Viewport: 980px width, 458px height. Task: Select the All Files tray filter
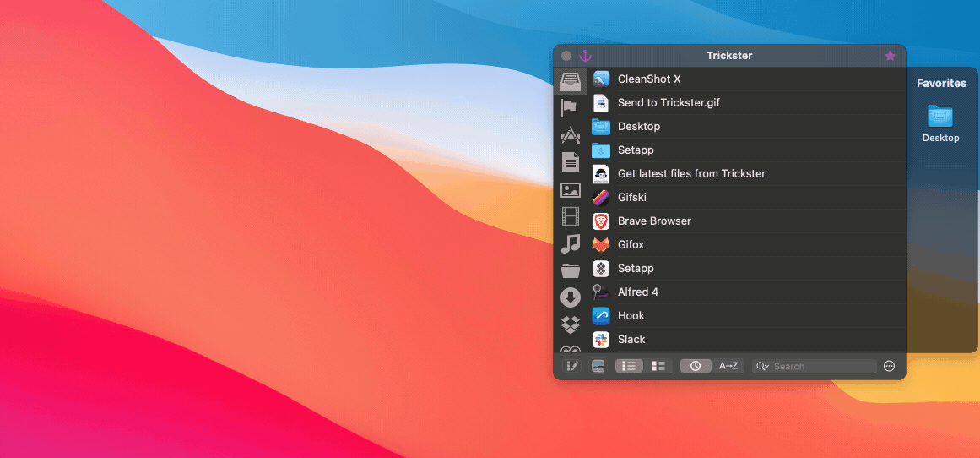click(571, 81)
